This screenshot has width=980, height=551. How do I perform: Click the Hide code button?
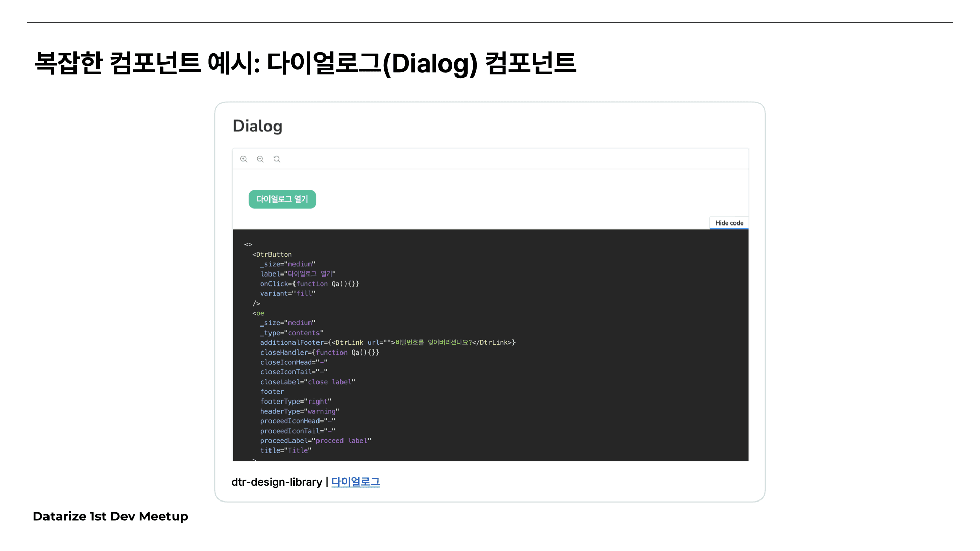click(x=729, y=223)
